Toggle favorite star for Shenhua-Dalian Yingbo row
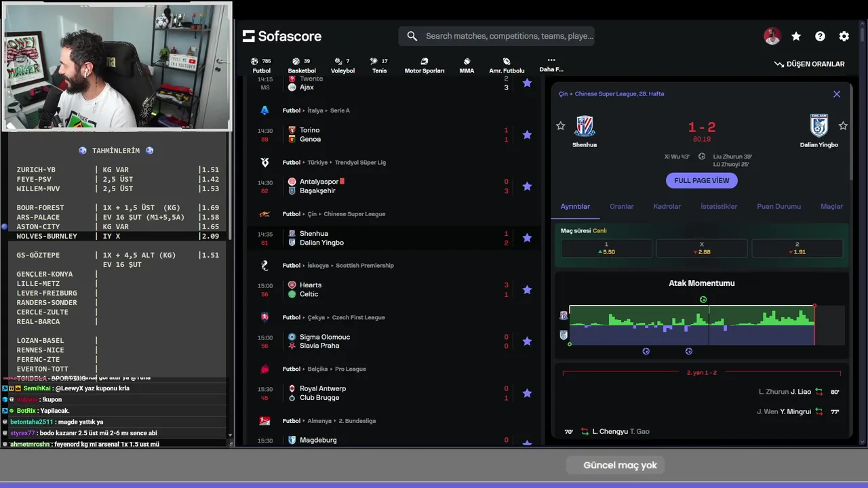The height and width of the screenshot is (488, 868). pos(527,238)
